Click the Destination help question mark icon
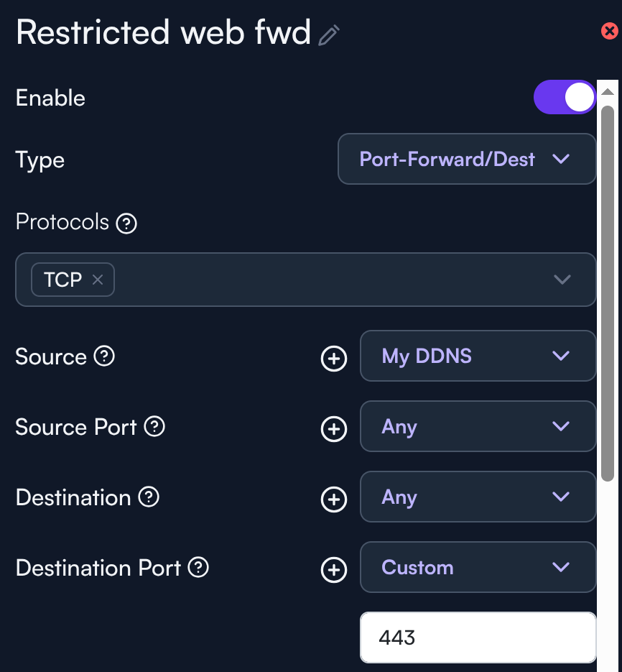The image size is (622, 672). (x=149, y=497)
